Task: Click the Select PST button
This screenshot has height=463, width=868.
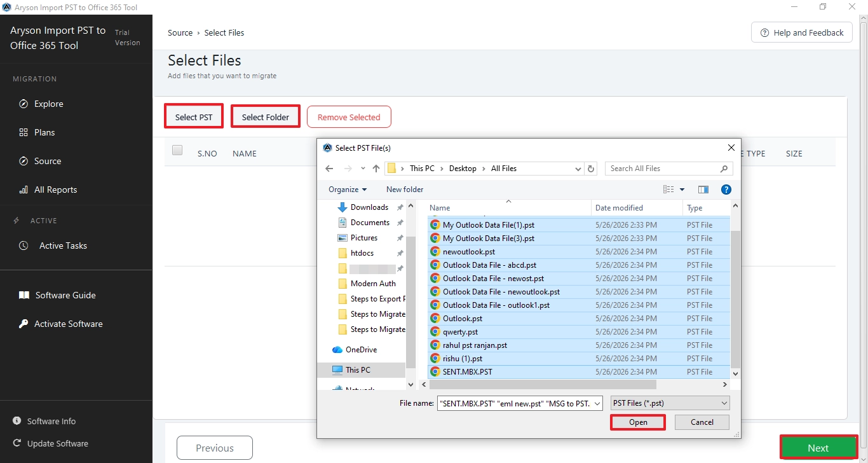Action: 194,117
